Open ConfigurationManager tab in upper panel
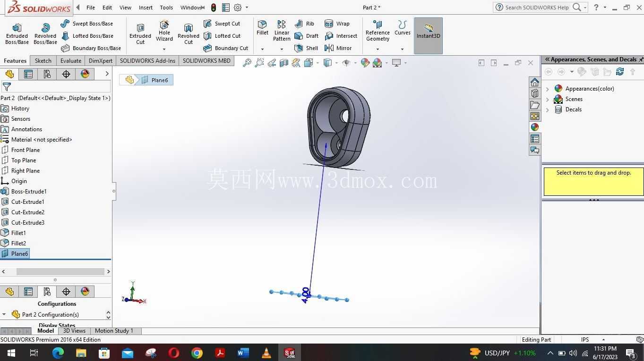 [x=47, y=74]
